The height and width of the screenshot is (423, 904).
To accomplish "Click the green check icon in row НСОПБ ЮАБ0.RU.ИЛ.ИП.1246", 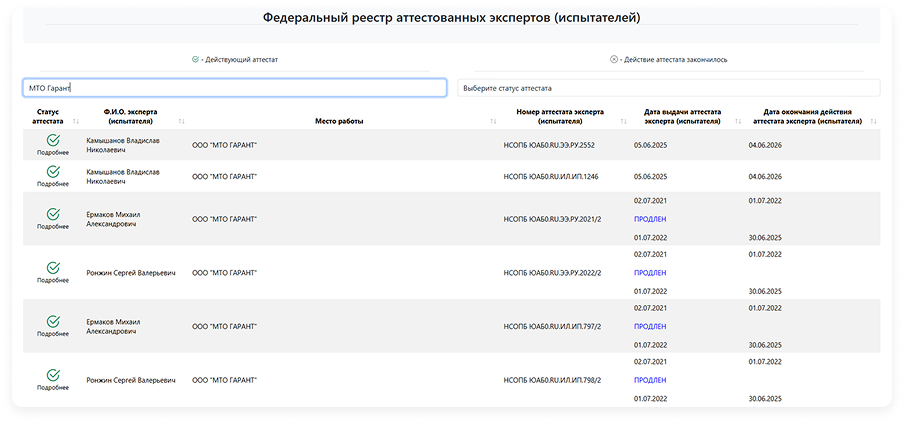I will tap(53, 172).
